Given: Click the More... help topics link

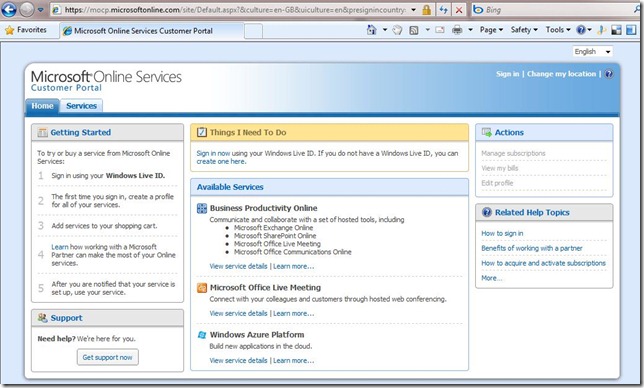Looking at the screenshot, I should (x=492, y=278).
